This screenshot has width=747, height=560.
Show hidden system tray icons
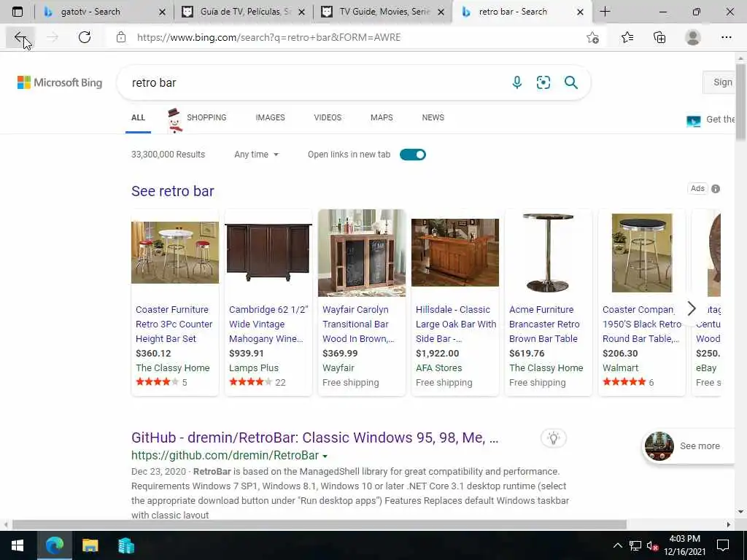(617, 545)
